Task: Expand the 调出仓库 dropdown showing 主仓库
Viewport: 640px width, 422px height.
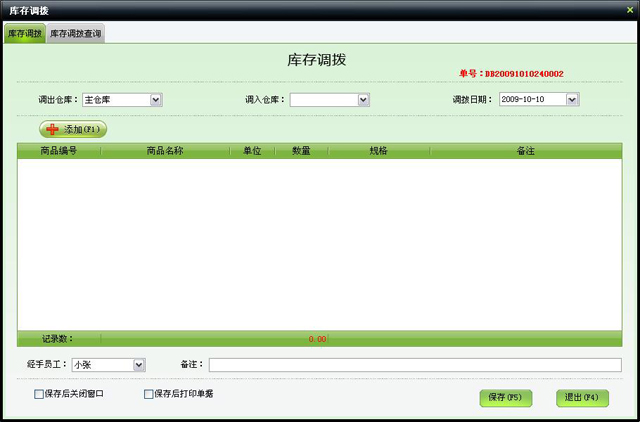Action: point(156,99)
